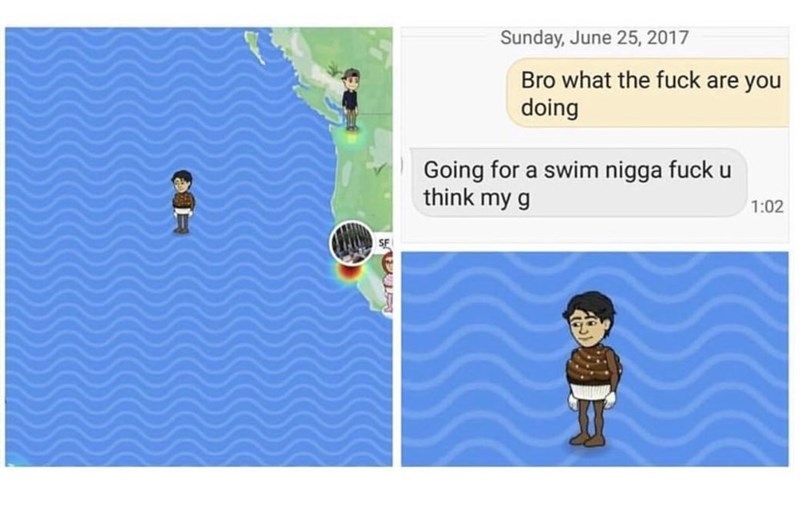Click the large Bitmoji's head

[590, 319]
